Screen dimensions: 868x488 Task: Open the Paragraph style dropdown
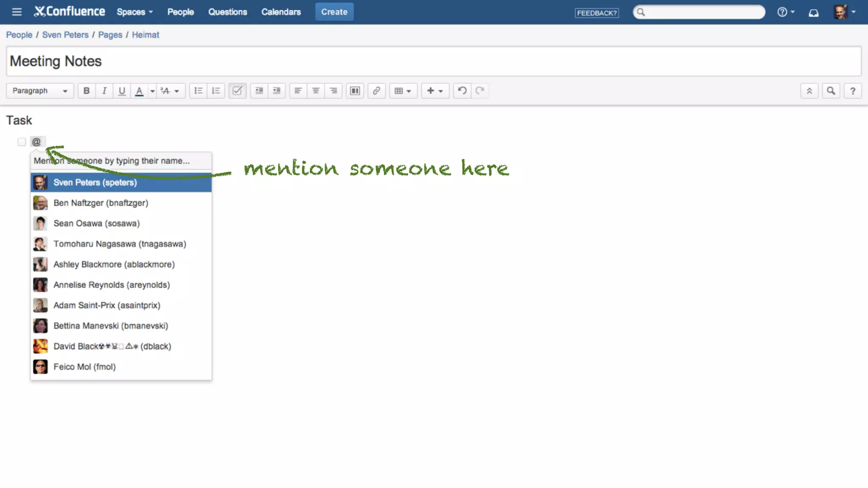pos(40,91)
